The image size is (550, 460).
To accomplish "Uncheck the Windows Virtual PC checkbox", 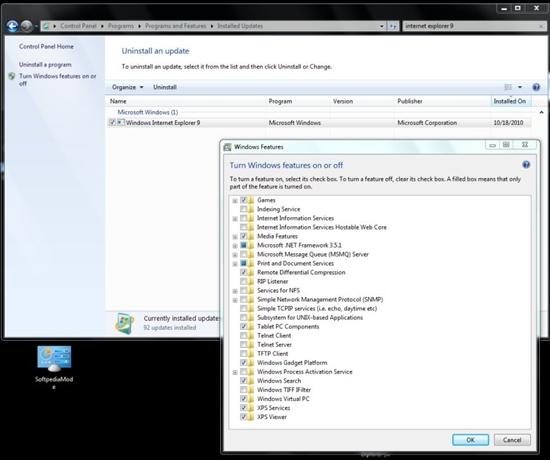I will tap(243, 399).
